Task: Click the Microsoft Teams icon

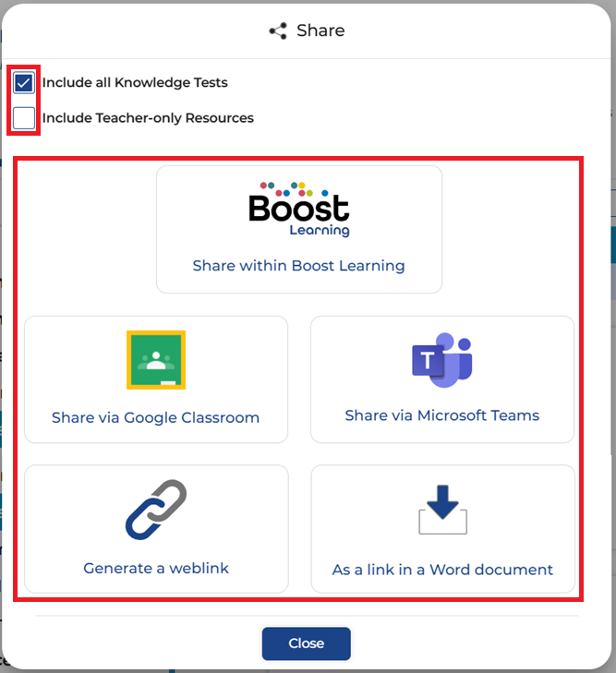Action: point(441,360)
